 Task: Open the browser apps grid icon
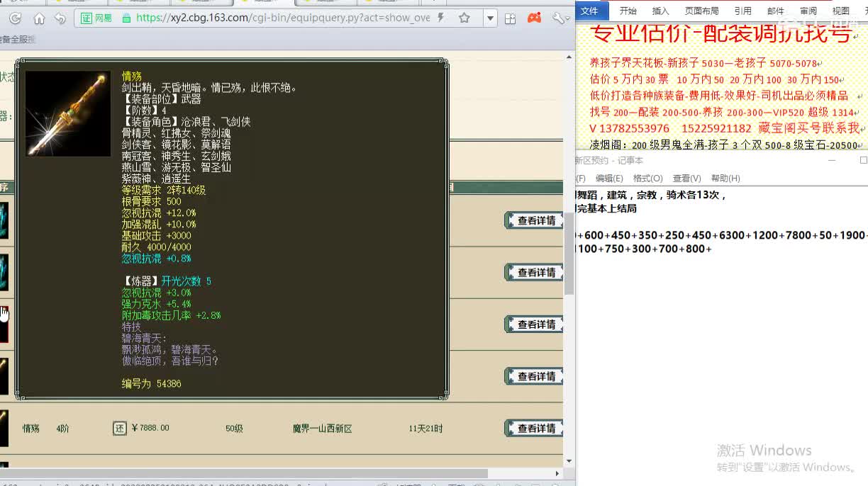tap(510, 18)
